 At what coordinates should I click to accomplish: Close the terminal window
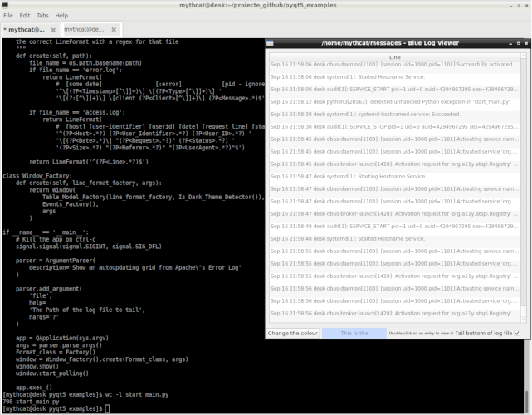click(x=527, y=6)
